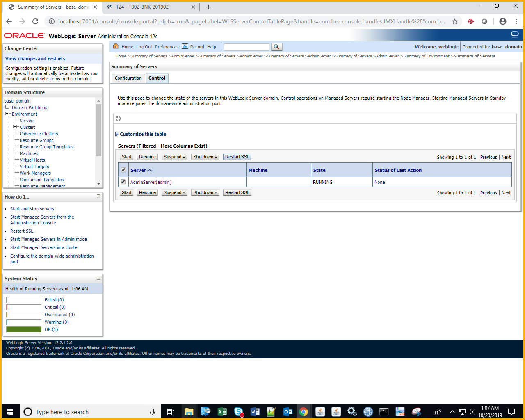This screenshot has width=525, height=420.
Task: Open the first Java icon in taskbar
Action: pos(320,412)
